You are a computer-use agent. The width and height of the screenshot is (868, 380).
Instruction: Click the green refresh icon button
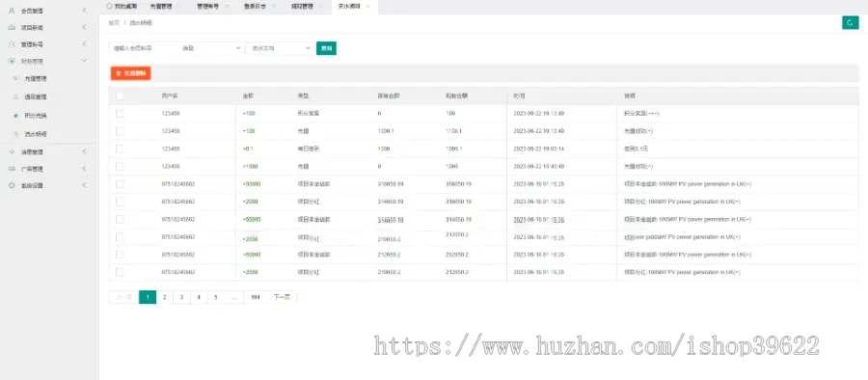(851, 22)
